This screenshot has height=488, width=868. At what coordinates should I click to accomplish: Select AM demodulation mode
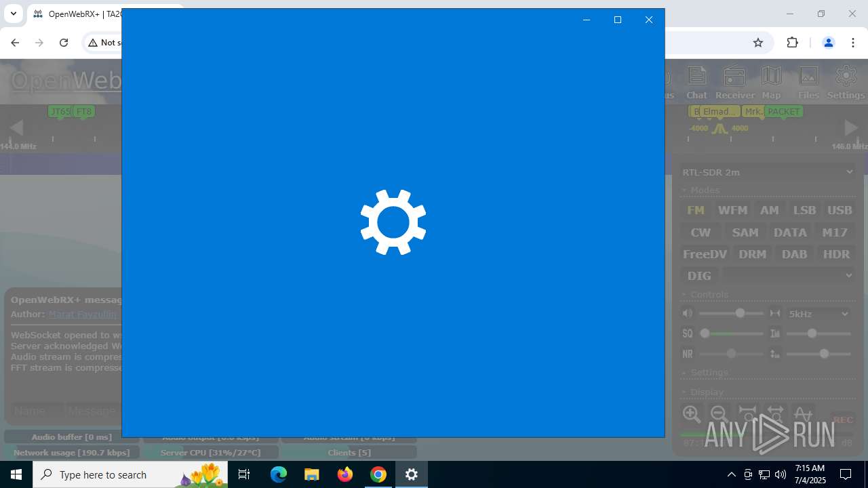coord(770,210)
